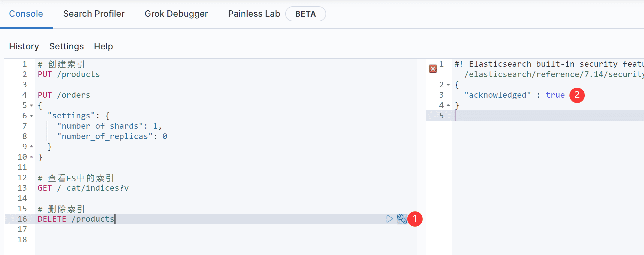
Task: Click the BETA badge
Action: (305, 14)
